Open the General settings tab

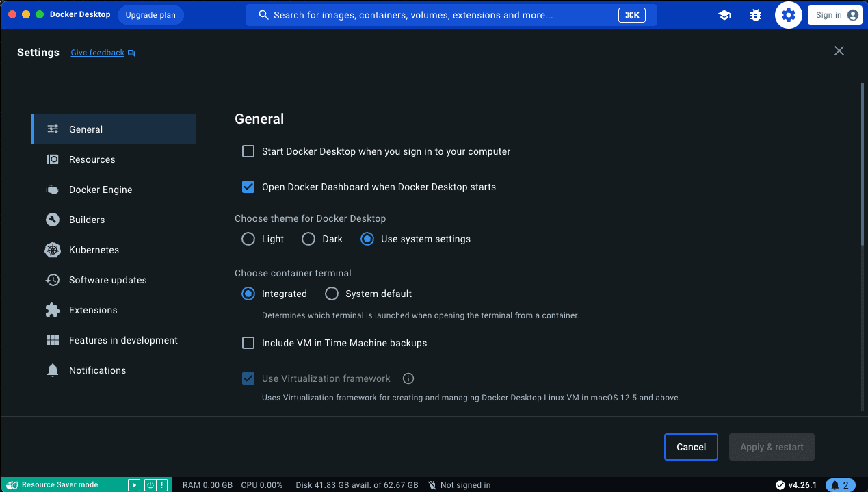(x=114, y=129)
